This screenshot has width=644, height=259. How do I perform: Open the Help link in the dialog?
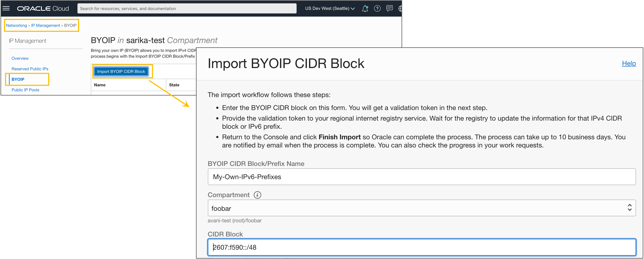point(629,64)
